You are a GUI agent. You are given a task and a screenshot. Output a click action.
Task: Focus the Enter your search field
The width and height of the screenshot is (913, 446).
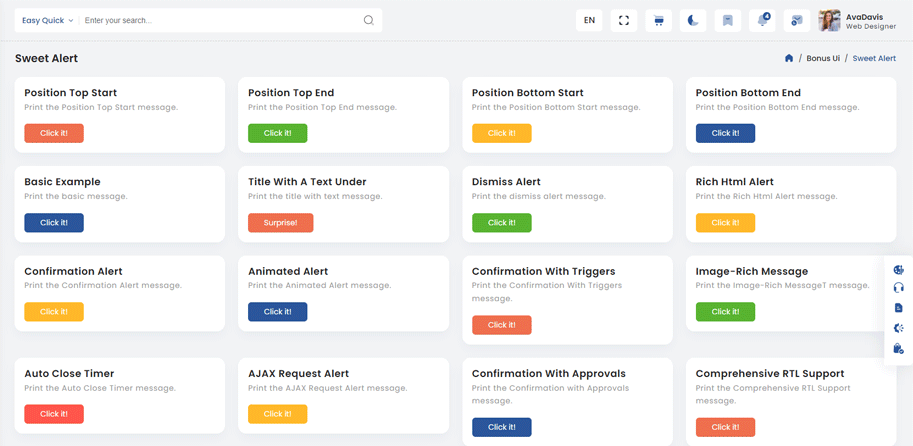click(x=220, y=20)
